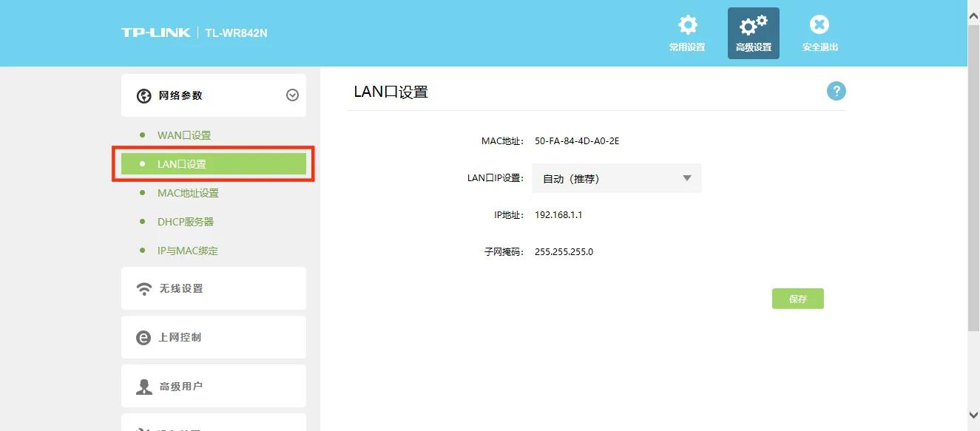Viewport: 980px width, 431px height.
Task: Open help via the question mark icon
Action: coord(836,90)
